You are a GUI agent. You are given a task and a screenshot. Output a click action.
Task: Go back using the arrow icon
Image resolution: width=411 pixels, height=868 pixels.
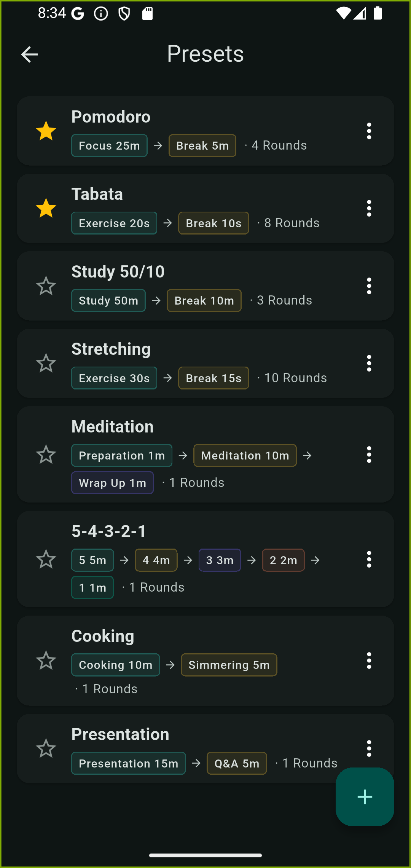(29, 54)
